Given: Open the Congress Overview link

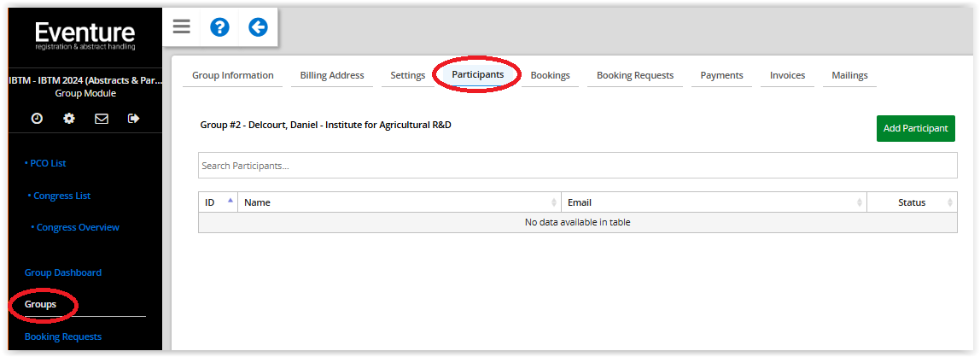Looking at the screenshot, I should point(75,227).
